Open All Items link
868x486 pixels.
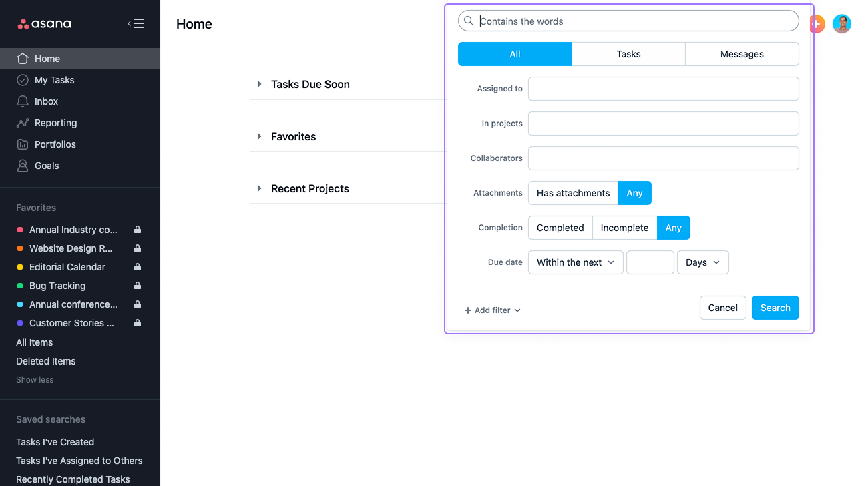pos(35,342)
